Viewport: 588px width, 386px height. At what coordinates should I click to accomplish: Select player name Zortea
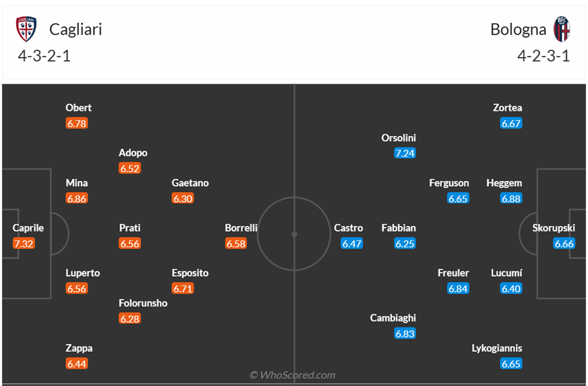(x=507, y=108)
